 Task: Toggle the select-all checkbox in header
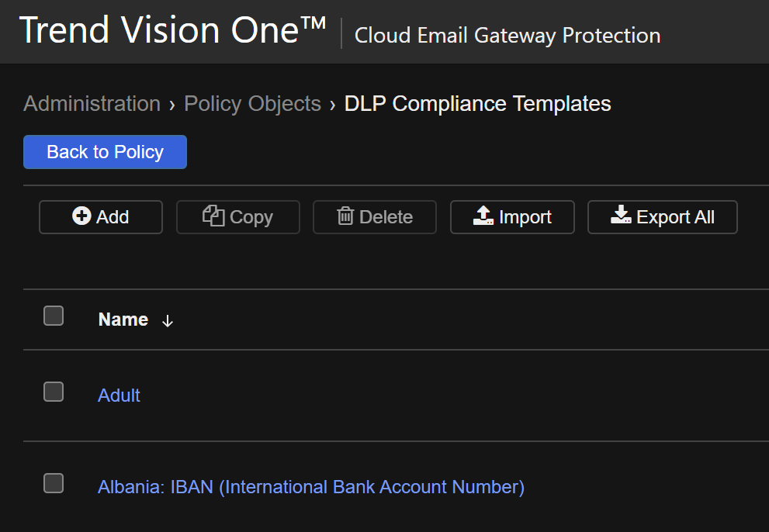(54, 316)
